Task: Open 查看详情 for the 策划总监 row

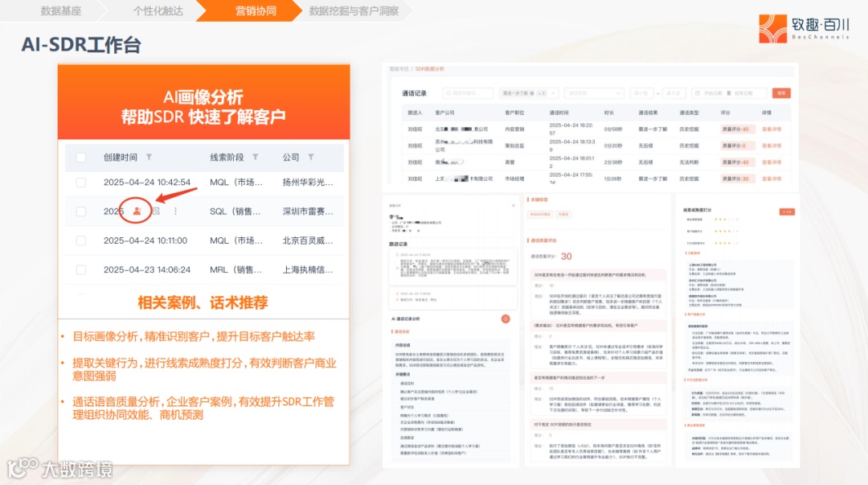Action: tap(771, 146)
